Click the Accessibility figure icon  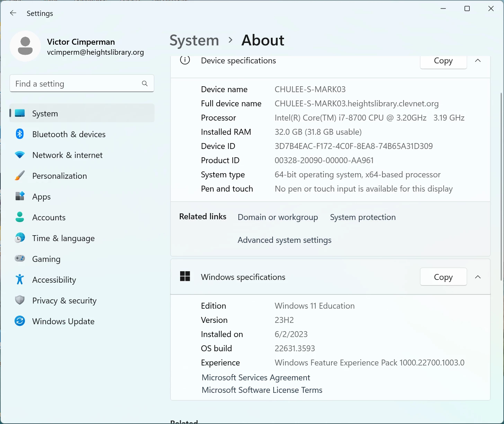pyautogui.click(x=20, y=279)
